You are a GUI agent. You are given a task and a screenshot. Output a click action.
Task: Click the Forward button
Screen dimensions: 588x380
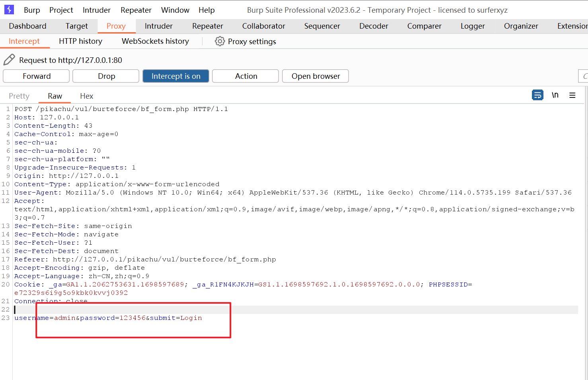[x=36, y=76]
